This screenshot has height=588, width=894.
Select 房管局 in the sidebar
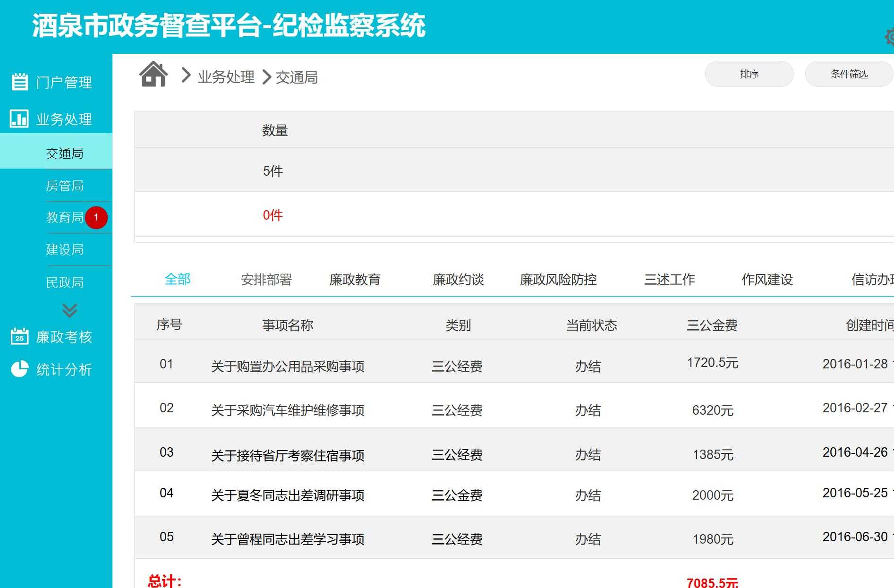coord(64,186)
